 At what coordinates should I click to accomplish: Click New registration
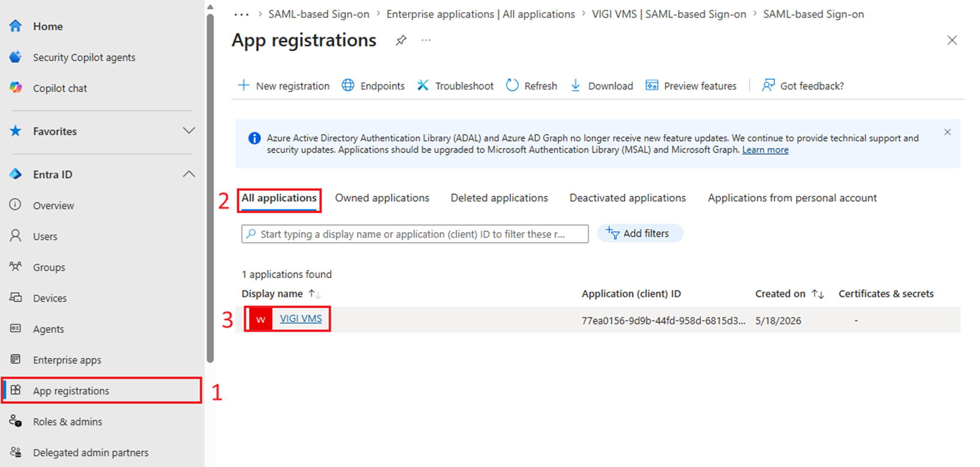pyautogui.click(x=284, y=85)
